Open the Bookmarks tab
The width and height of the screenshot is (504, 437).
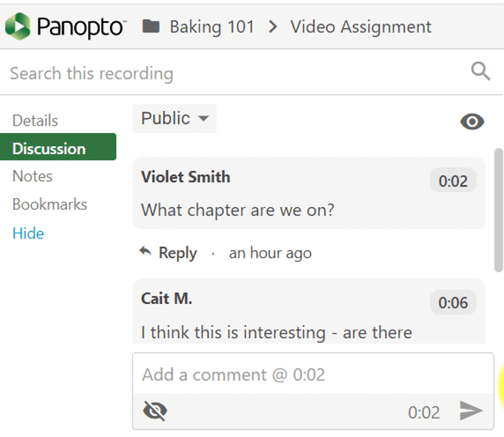pyautogui.click(x=50, y=204)
